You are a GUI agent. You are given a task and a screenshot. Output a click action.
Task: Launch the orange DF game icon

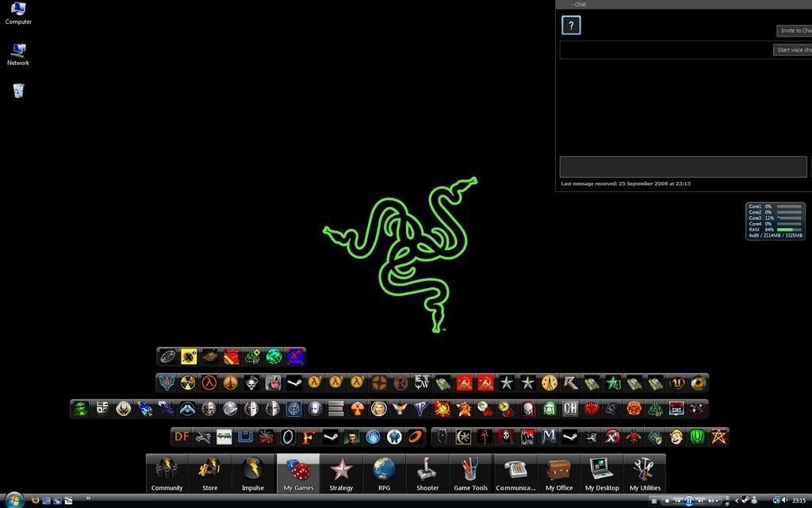182,437
